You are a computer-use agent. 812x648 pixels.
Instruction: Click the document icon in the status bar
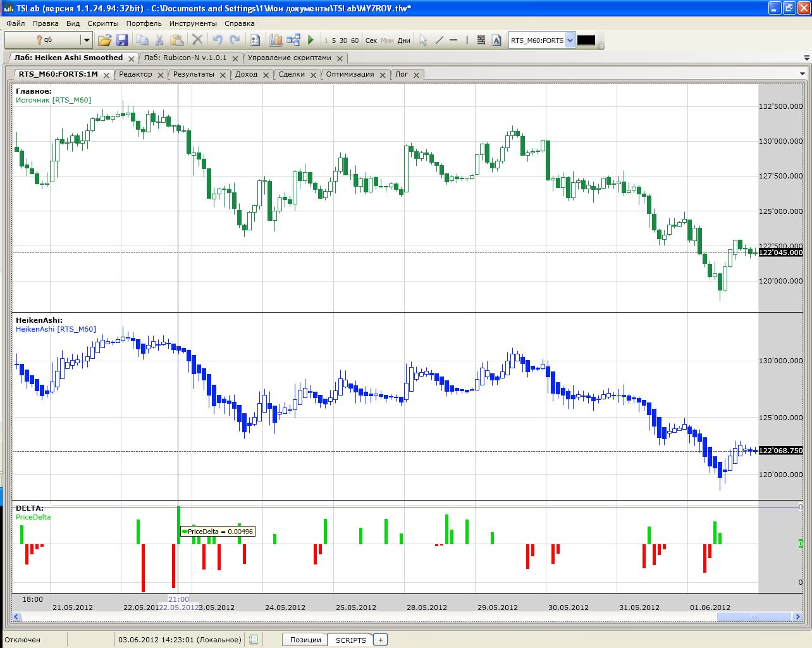point(254,640)
